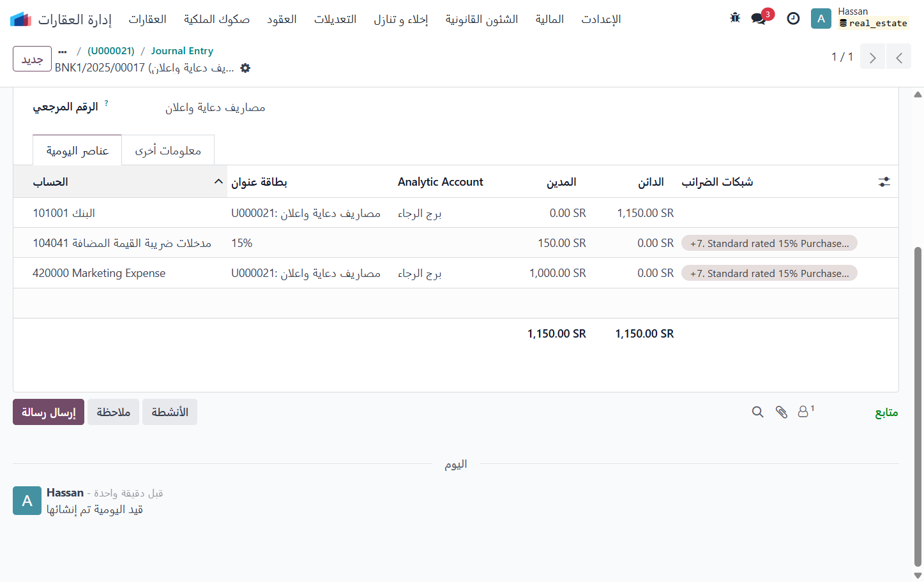
Task: Go to the next record arrow
Action: 872,57
